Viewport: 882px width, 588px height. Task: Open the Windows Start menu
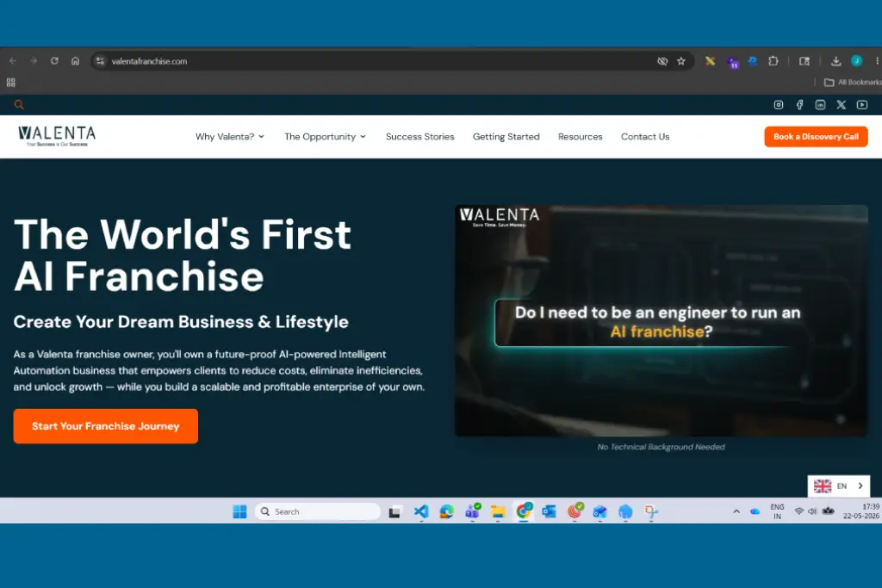[x=239, y=511]
